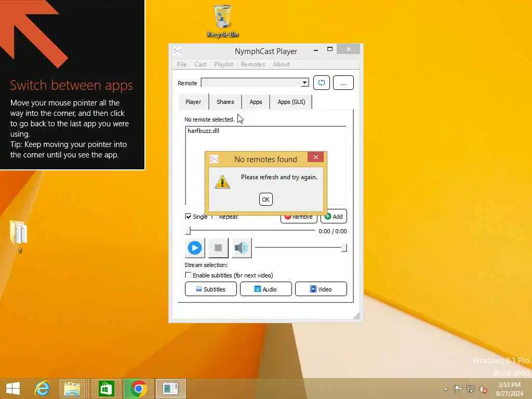Screen dimensions: 532x399
Task: Open the Subtitles stream selection
Action: 211,289
